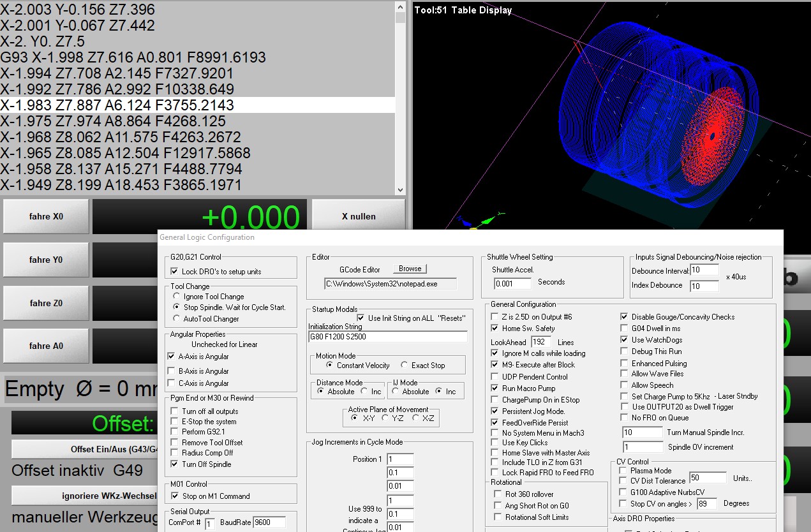Select 'X-Y' active plane of movement
The height and width of the screenshot is (532, 811).
pyautogui.click(x=355, y=418)
